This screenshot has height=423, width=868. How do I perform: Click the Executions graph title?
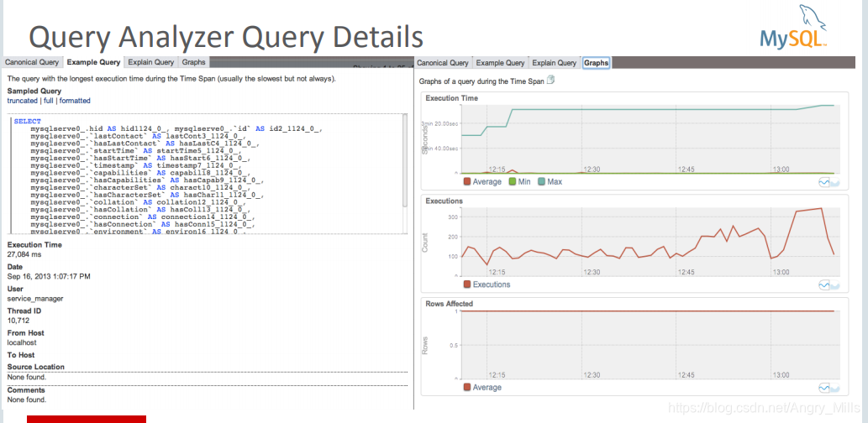point(444,201)
